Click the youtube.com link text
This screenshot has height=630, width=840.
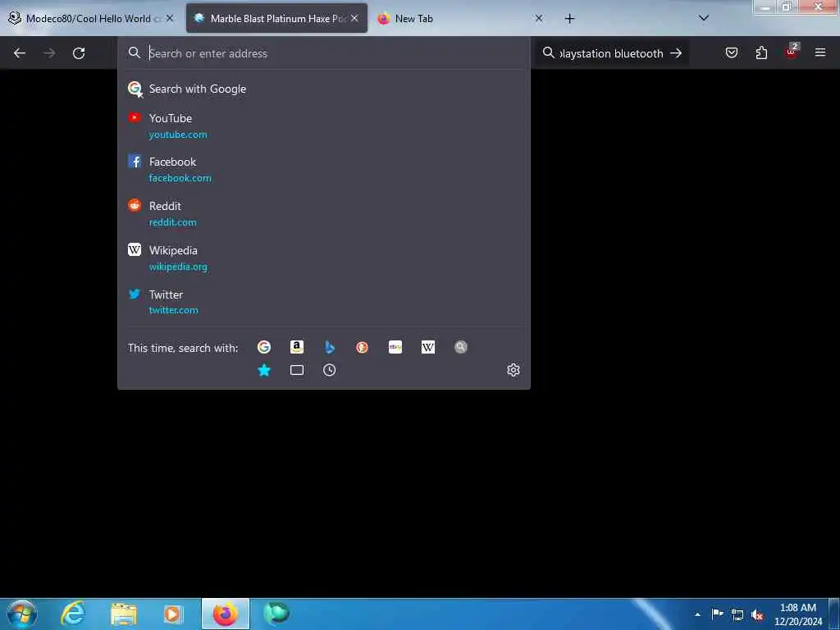pos(178,135)
